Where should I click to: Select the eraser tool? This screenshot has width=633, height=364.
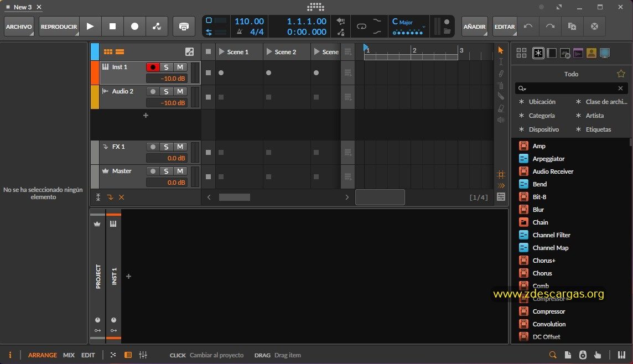pos(501,108)
